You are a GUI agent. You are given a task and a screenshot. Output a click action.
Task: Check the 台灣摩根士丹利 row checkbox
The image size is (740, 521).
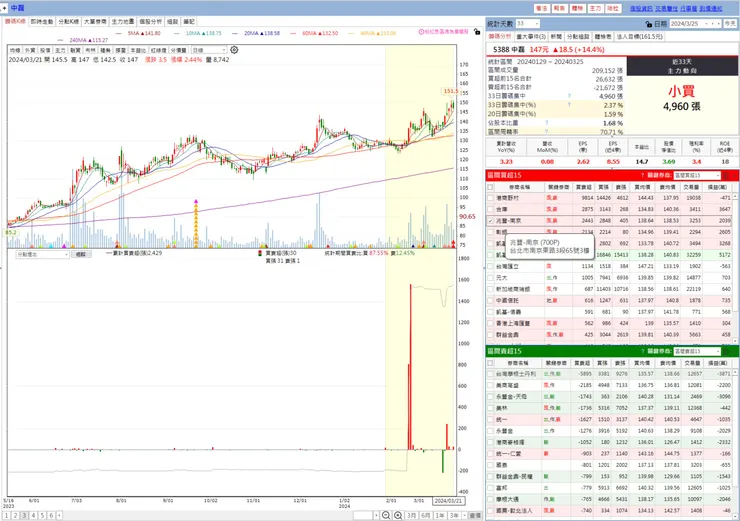(490, 374)
